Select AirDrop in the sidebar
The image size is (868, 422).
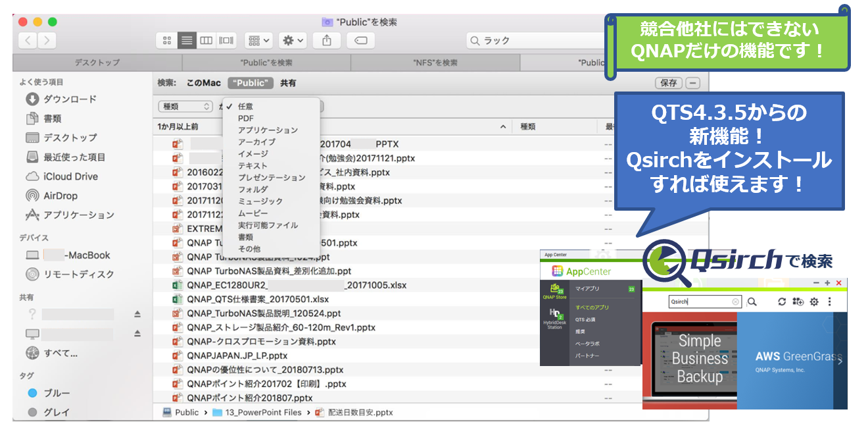tap(51, 196)
